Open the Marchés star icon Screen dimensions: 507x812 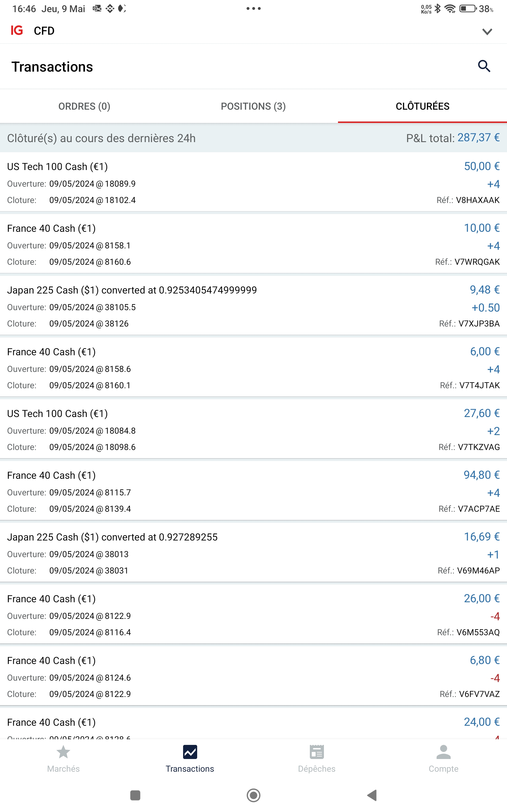click(63, 752)
